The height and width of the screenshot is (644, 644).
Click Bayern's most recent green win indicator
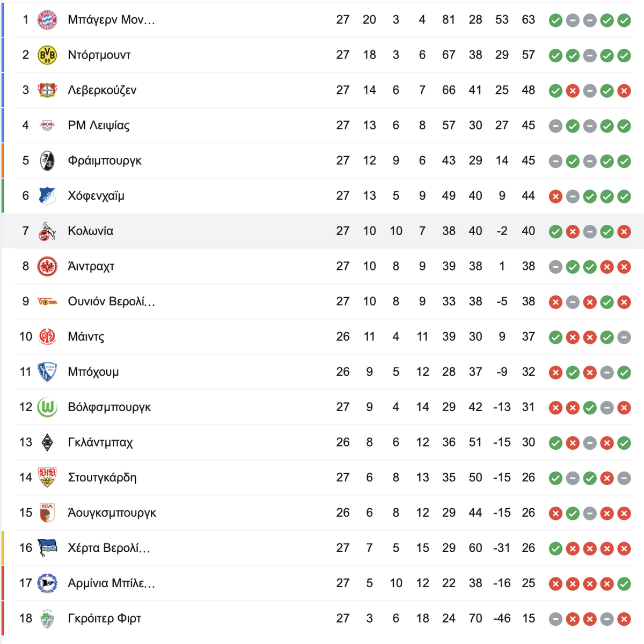coord(624,20)
